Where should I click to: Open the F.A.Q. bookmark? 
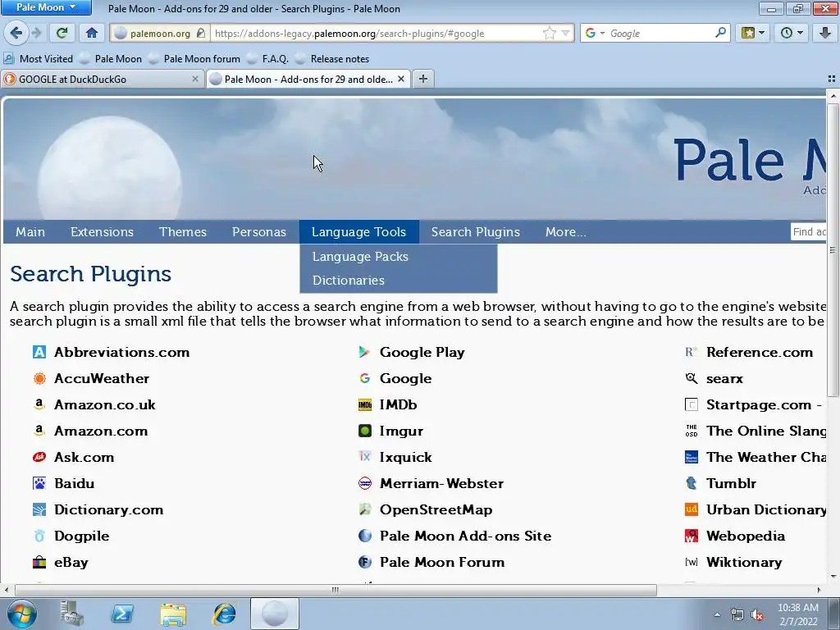(x=269, y=59)
